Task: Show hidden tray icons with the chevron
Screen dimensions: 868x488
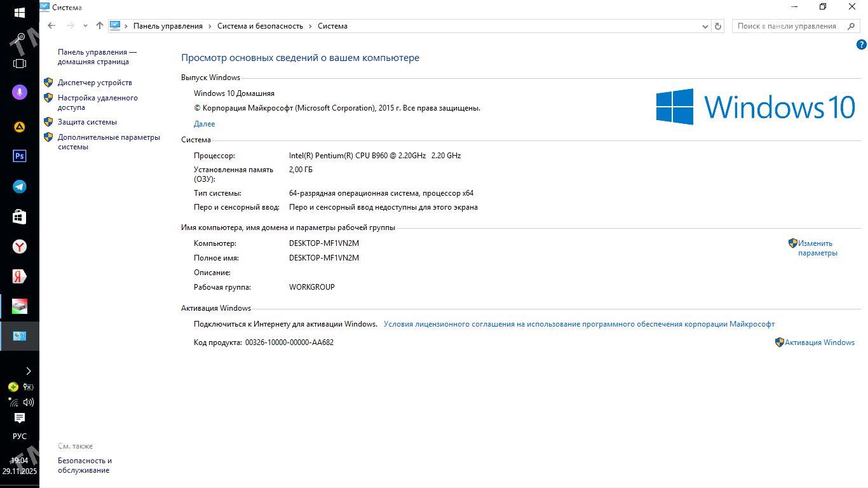Action: point(28,371)
